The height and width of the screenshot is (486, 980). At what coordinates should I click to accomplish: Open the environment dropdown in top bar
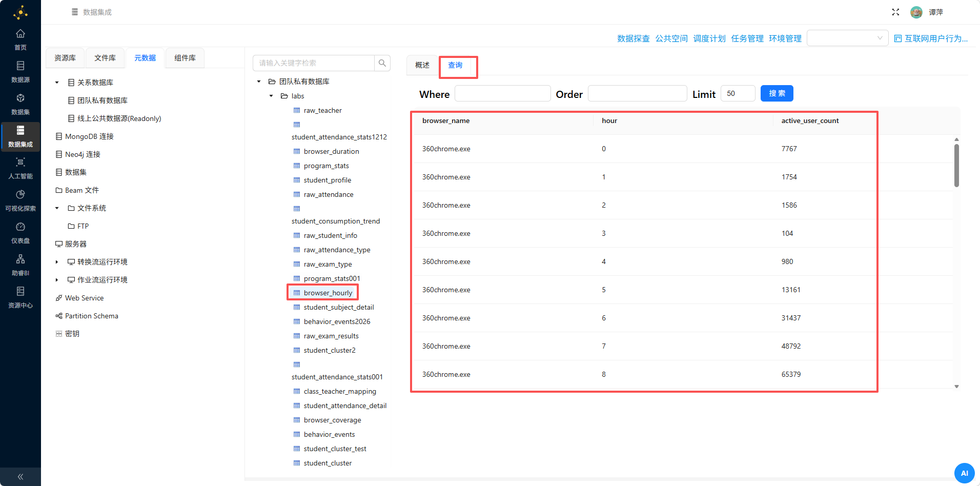point(847,38)
